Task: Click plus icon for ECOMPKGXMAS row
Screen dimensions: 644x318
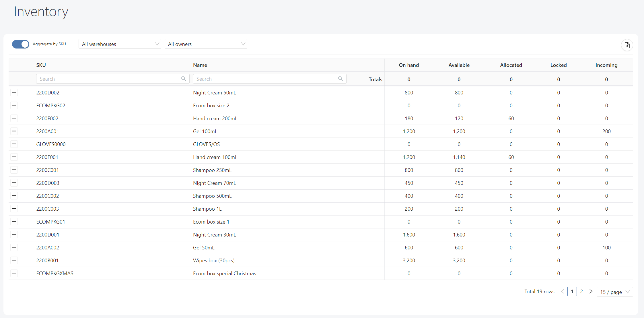Action: click(x=14, y=273)
